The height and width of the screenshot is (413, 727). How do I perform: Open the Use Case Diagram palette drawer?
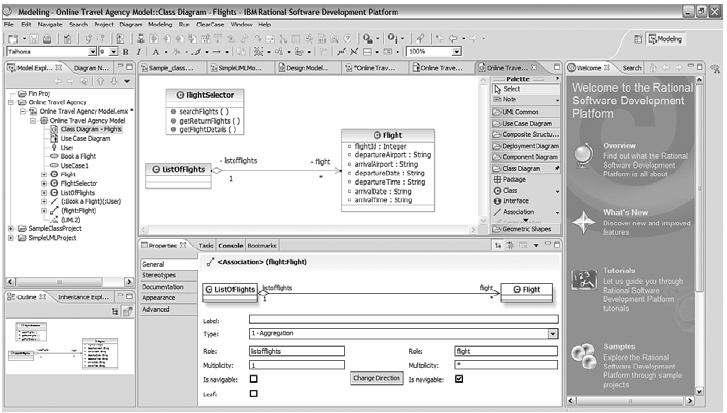pos(525,123)
